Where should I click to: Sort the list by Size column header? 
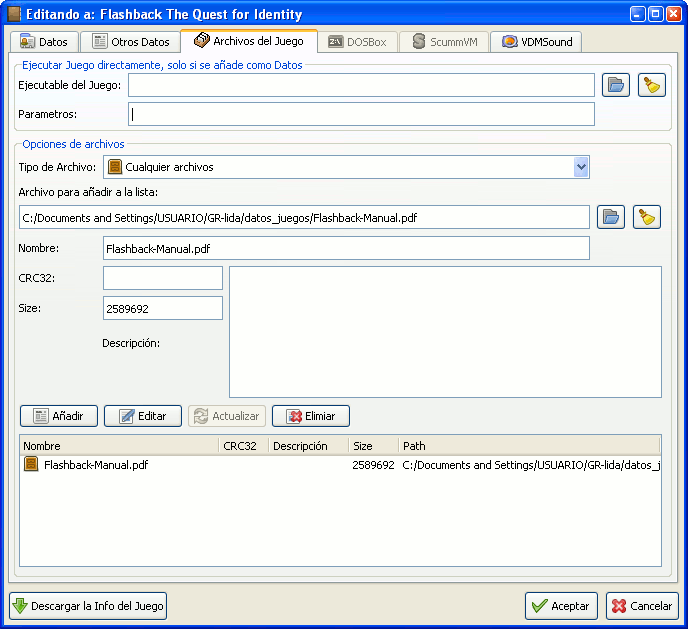(372, 446)
